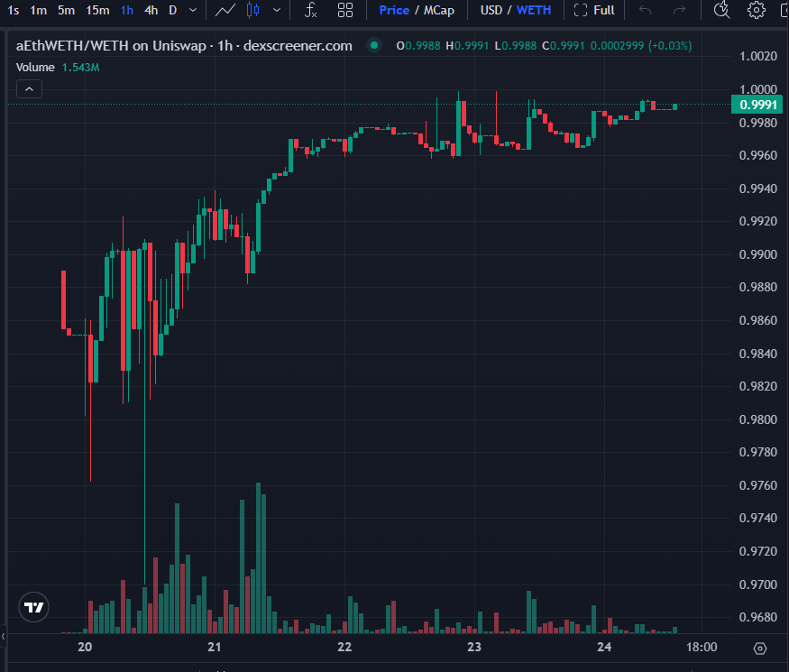Open chart settings gear
This screenshot has width=789, height=672.
(x=756, y=10)
